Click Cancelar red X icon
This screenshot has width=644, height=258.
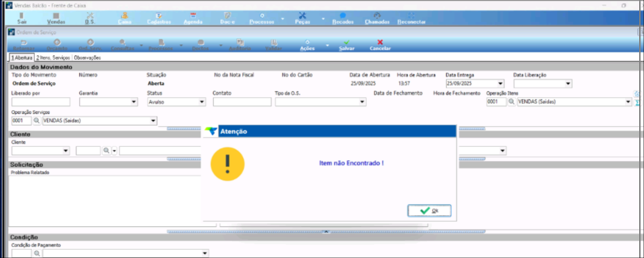click(380, 43)
